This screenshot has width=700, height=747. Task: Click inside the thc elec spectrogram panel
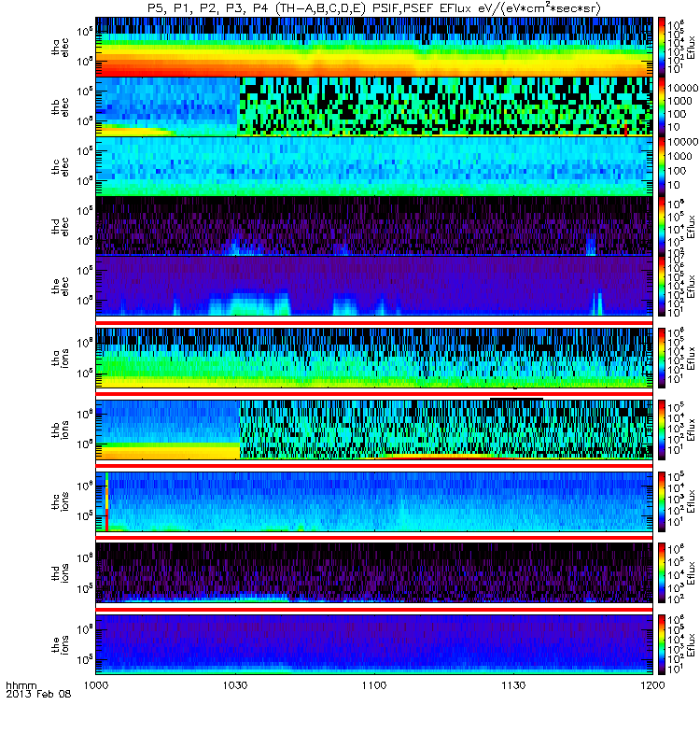(x=374, y=166)
